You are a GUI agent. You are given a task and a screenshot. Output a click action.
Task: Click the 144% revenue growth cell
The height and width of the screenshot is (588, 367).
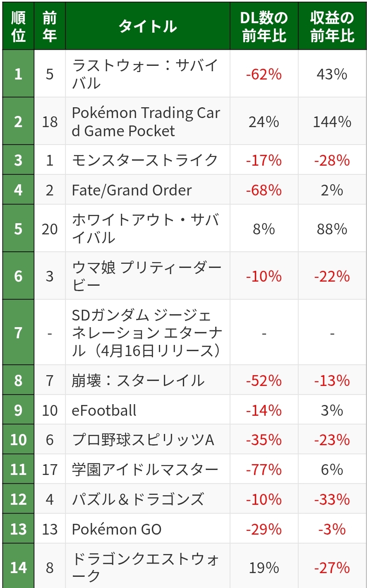tap(332, 122)
